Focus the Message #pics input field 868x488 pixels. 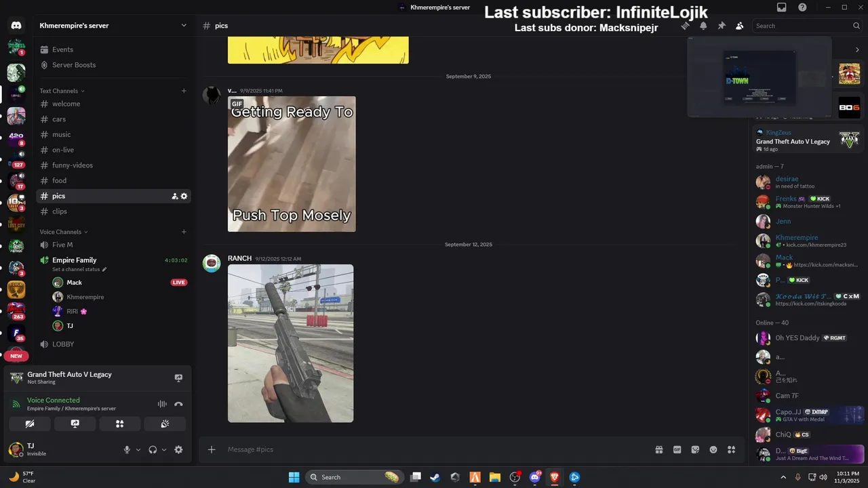click(434, 449)
